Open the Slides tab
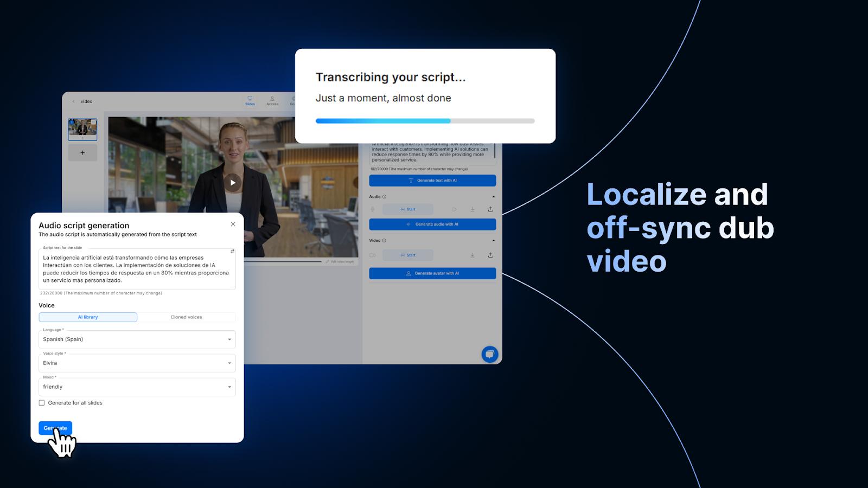 [250, 101]
